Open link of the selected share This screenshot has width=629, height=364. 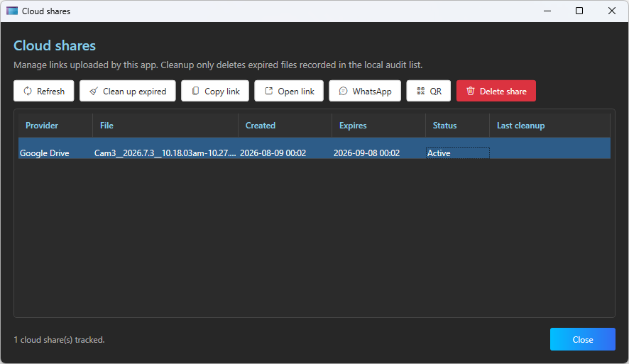click(289, 91)
